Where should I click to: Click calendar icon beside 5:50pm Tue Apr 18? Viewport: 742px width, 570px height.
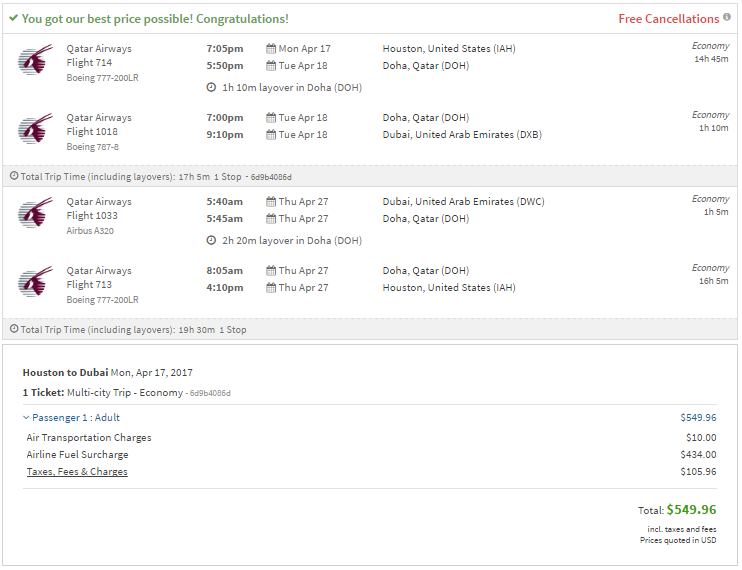pyautogui.click(x=271, y=65)
